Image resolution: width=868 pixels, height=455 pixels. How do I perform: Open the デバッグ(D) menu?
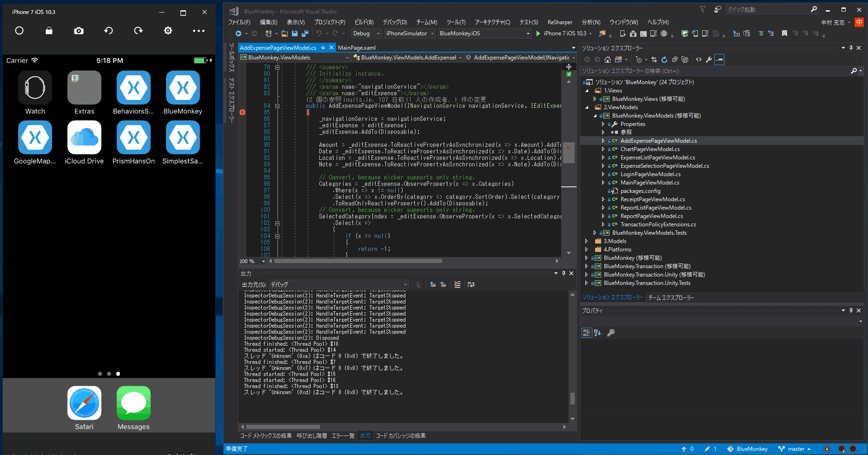[395, 22]
